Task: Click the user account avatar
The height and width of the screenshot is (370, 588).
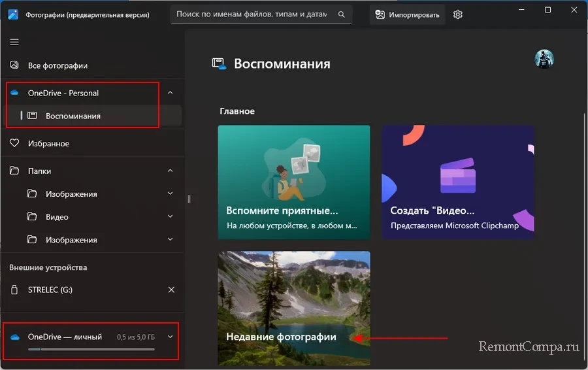Action: 544,59
